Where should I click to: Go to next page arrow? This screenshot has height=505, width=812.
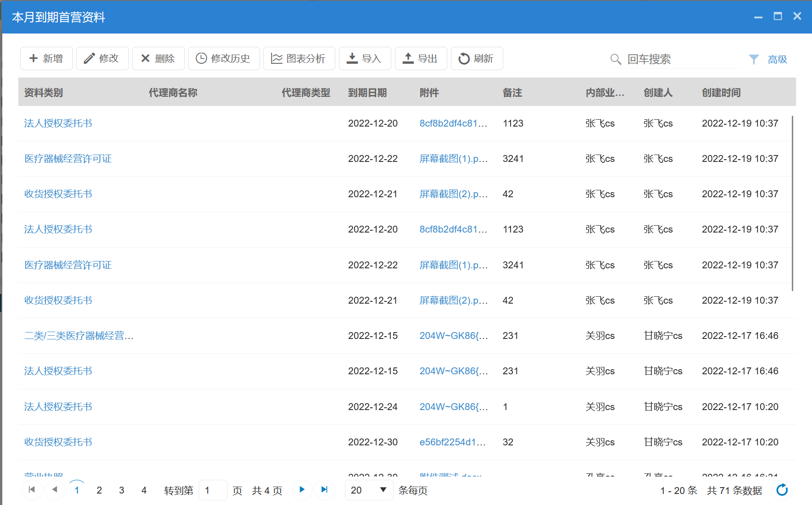click(302, 490)
